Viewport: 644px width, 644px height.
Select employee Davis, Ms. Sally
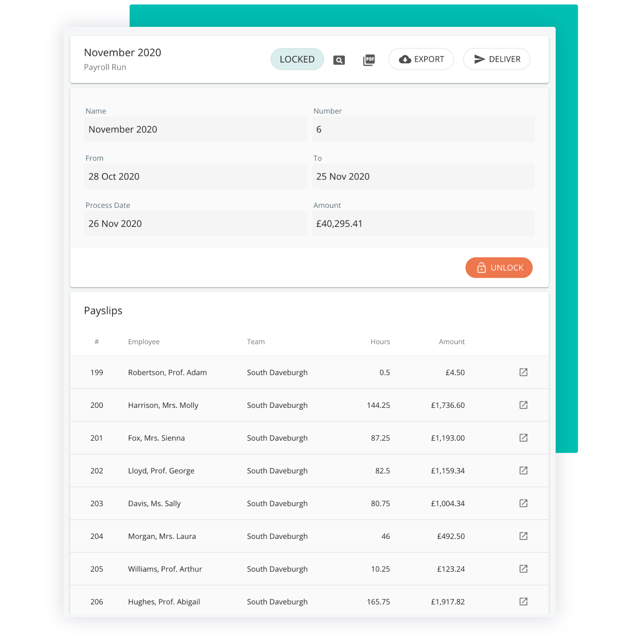coord(154,504)
